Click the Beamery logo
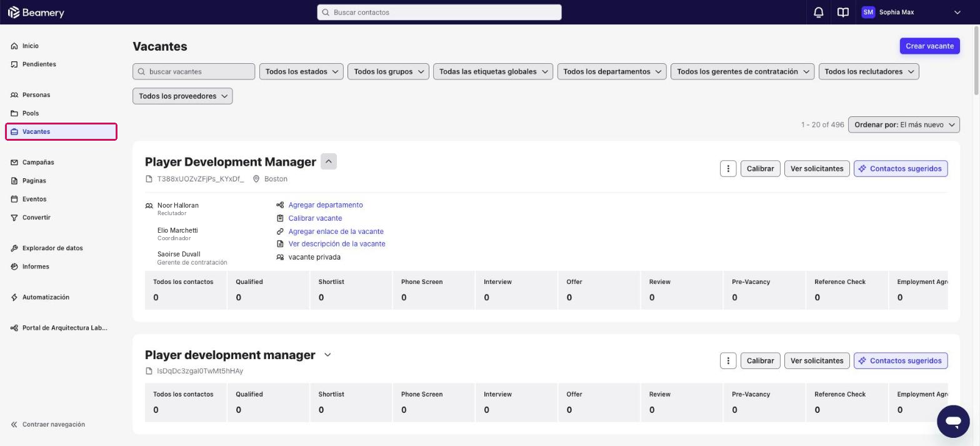The height and width of the screenshot is (446, 980). 36,13
